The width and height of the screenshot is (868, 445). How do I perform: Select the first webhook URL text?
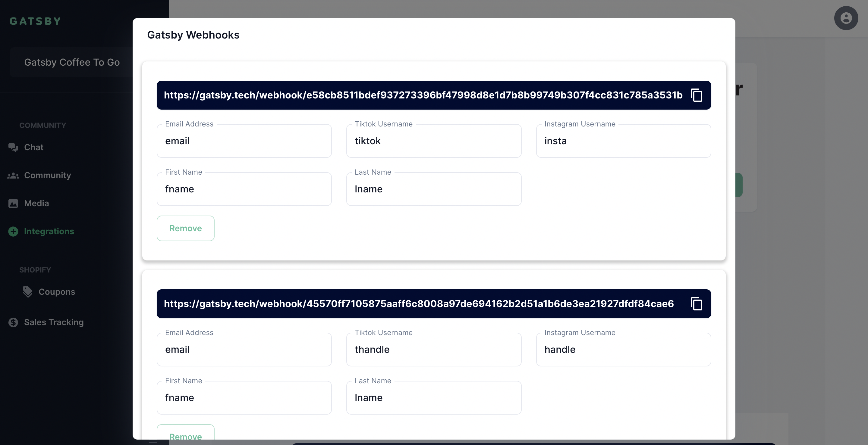coord(423,95)
